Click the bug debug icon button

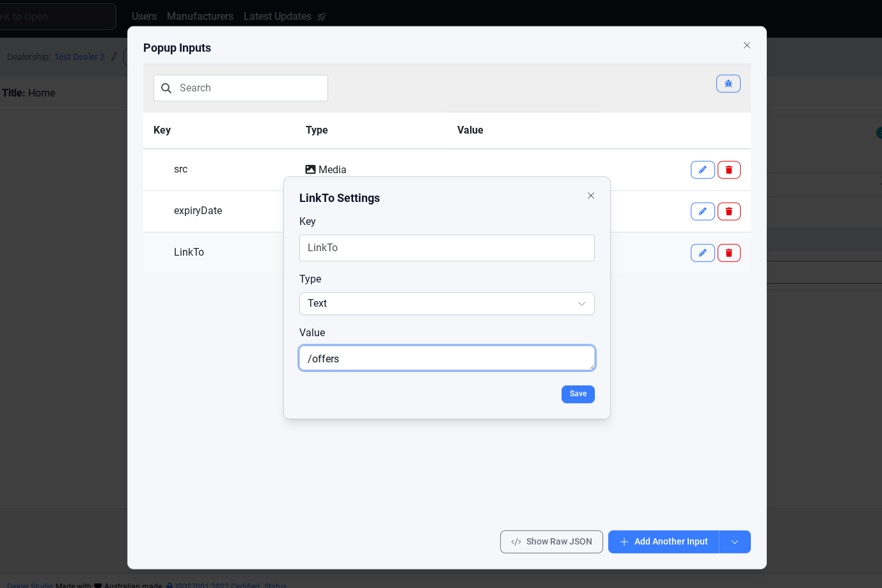coord(728,84)
